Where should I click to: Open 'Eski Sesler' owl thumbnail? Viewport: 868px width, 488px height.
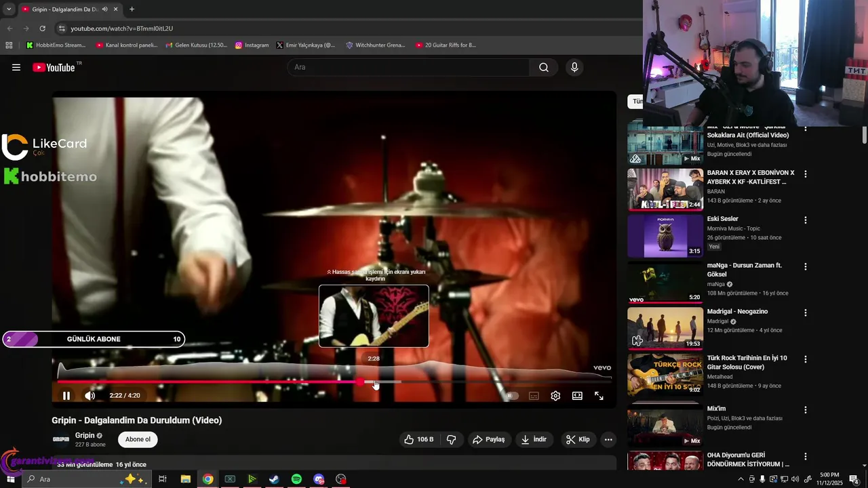pyautogui.click(x=665, y=236)
